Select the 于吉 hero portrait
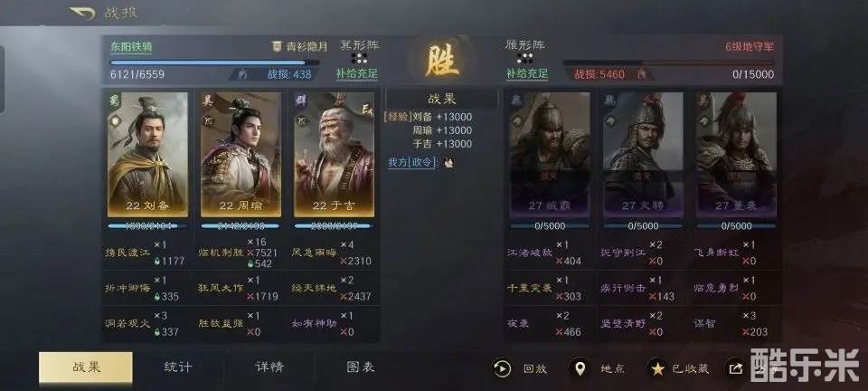 coord(334,154)
